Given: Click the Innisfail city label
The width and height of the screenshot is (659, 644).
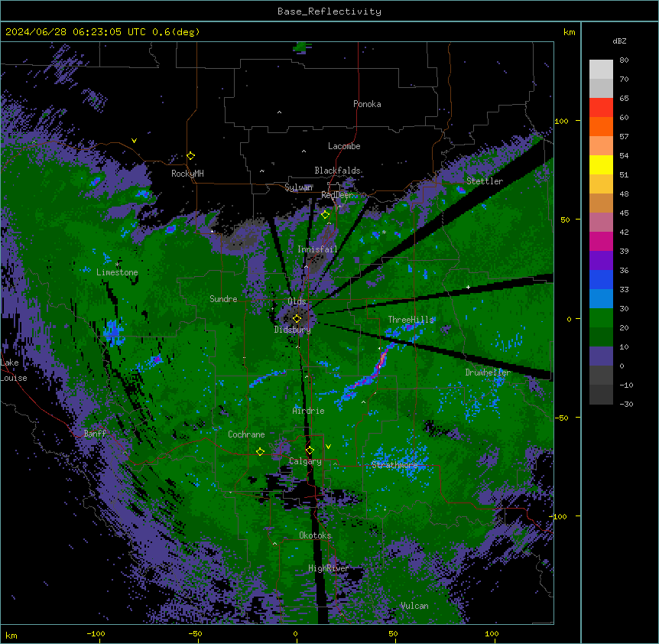Looking at the screenshot, I should pos(317,249).
